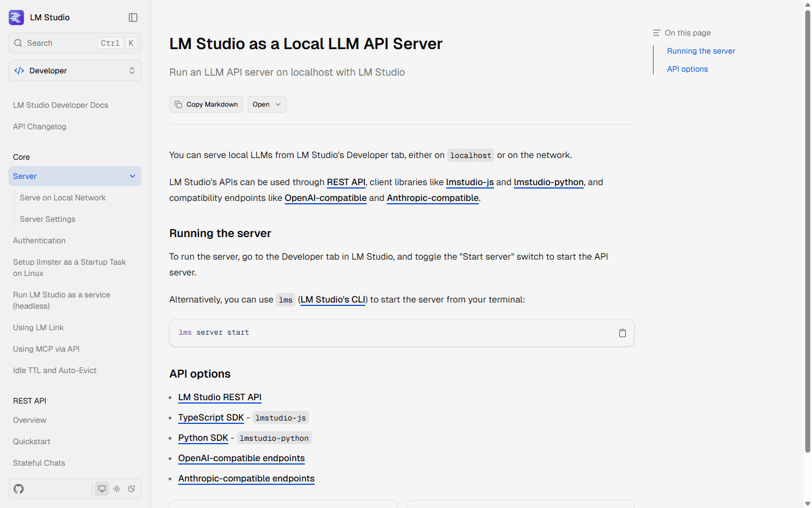This screenshot has width=812, height=508.
Task: Open REST API Overview page
Action: coord(29,420)
